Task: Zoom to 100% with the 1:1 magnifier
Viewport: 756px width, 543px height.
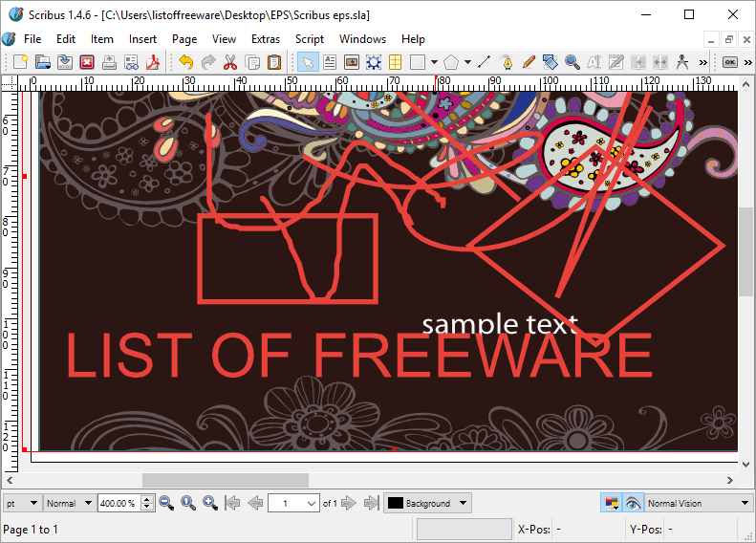Action: (x=188, y=503)
